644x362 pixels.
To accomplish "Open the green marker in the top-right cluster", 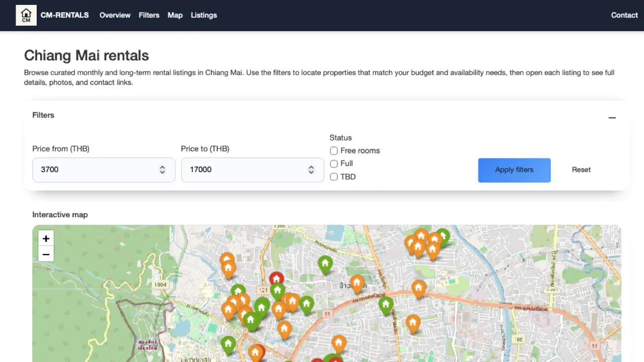I will pyautogui.click(x=442, y=235).
